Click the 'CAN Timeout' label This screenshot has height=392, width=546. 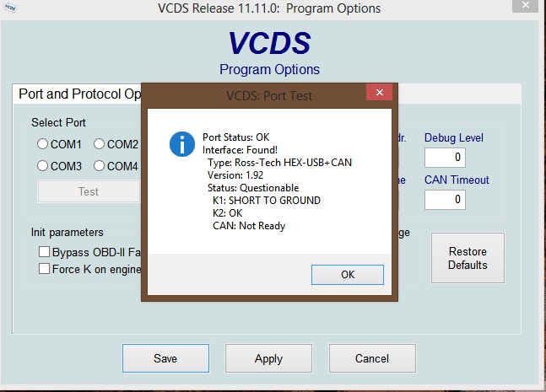457,180
